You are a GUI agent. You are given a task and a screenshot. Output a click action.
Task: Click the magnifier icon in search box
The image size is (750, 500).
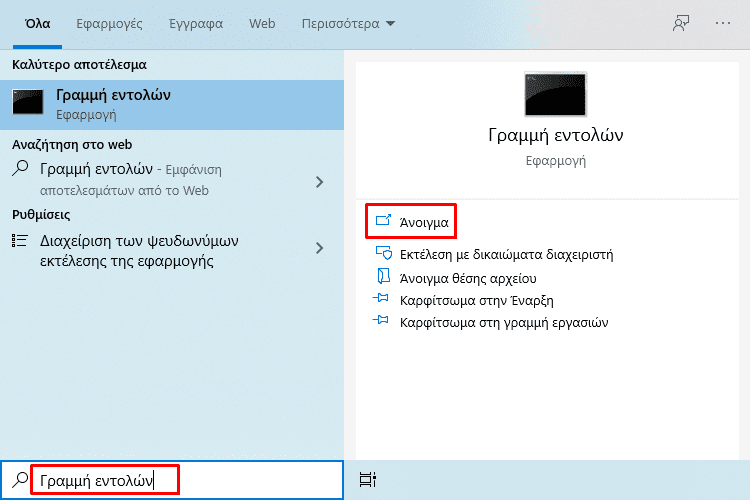[20, 479]
